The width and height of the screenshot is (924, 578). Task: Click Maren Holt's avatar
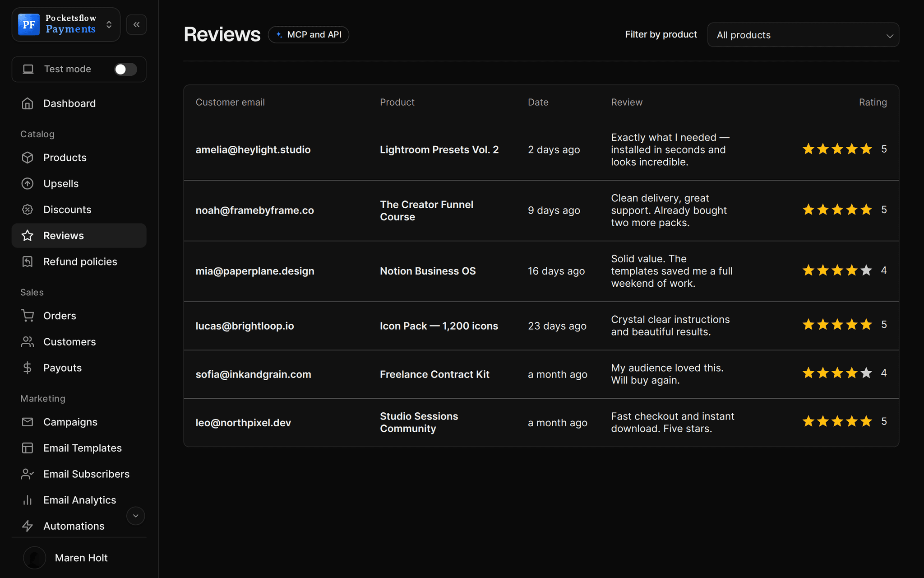(x=35, y=558)
